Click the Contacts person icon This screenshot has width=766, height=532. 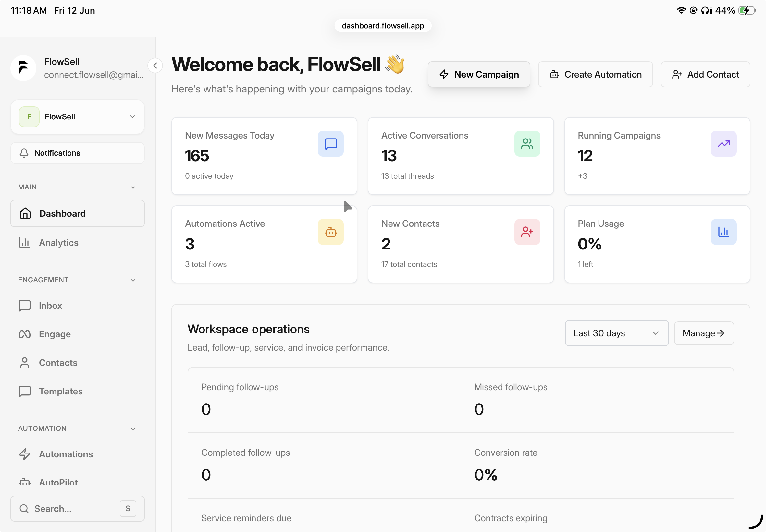click(x=25, y=363)
